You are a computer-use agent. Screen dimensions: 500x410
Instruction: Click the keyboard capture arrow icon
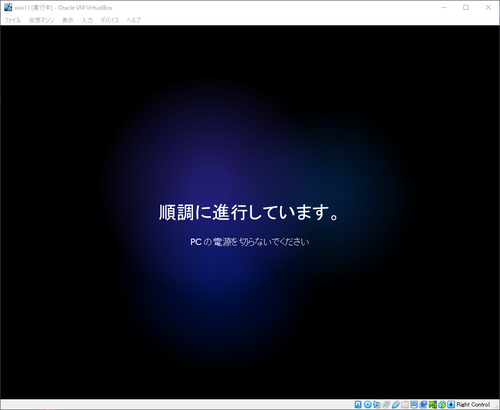(451, 404)
